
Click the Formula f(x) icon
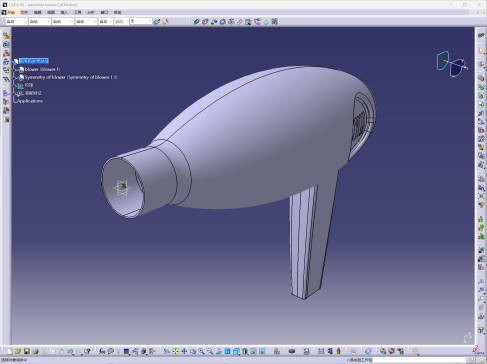[102, 351]
